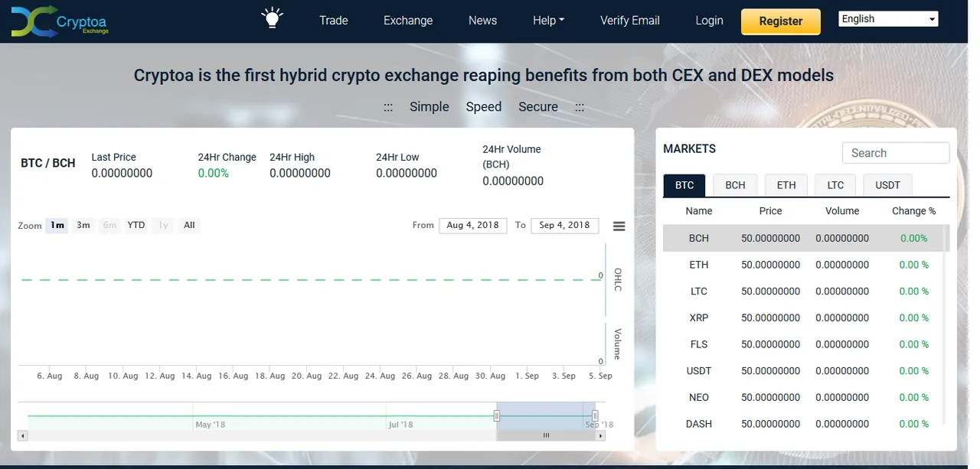The image size is (980, 469).
Task: Click the chart scrollbar right arrow
Action: (x=601, y=435)
